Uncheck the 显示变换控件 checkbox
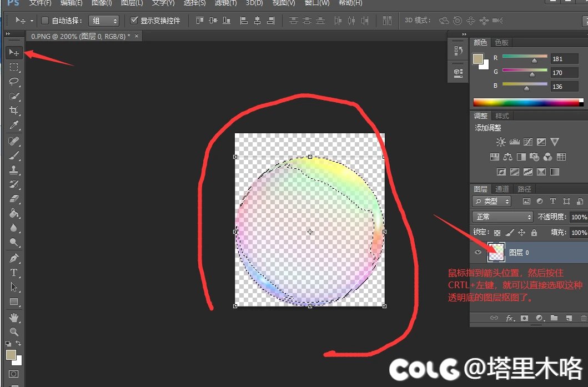The image size is (588, 387). (x=134, y=21)
